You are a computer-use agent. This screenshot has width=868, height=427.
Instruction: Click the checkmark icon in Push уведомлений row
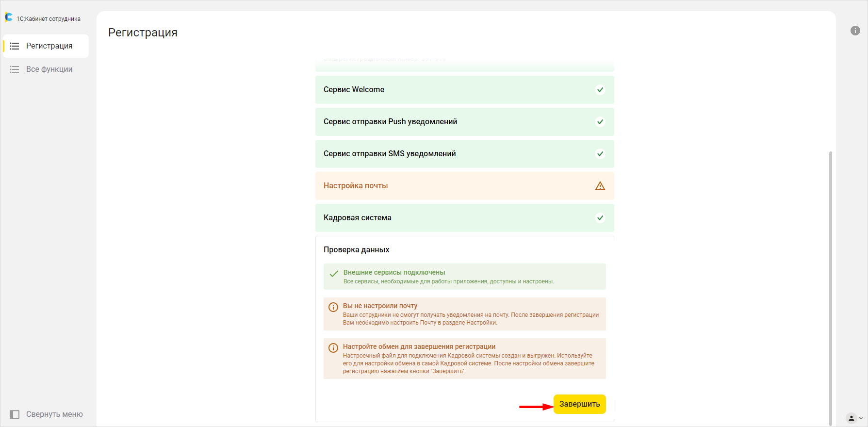[x=600, y=122]
